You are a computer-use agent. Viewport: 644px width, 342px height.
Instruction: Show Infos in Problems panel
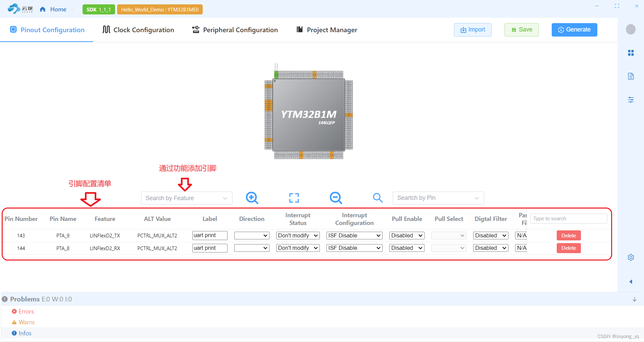pyautogui.click(x=25, y=333)
